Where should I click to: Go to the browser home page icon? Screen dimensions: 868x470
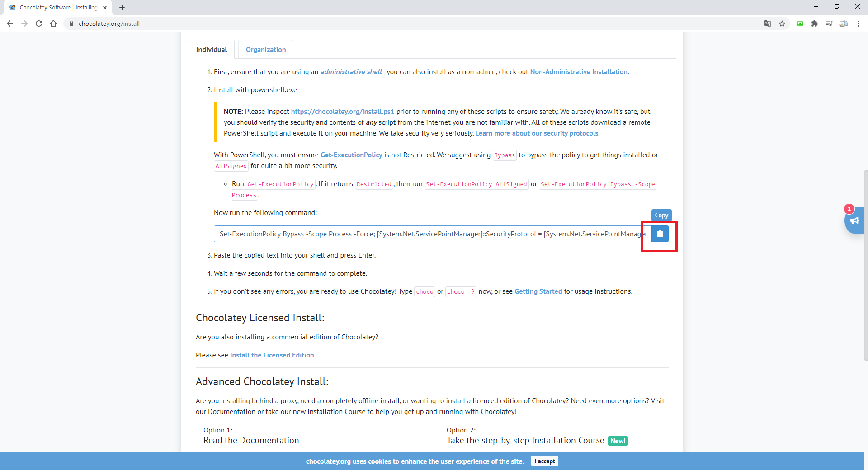pyautogui.click(x=53, y=23)
